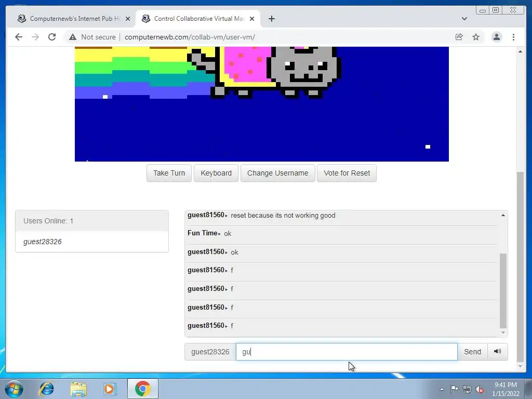The height and width of the screenshot is (399, 532).
Task: Minimize the Chrome window
Action: pyautogui.click(x=483, y=10)
